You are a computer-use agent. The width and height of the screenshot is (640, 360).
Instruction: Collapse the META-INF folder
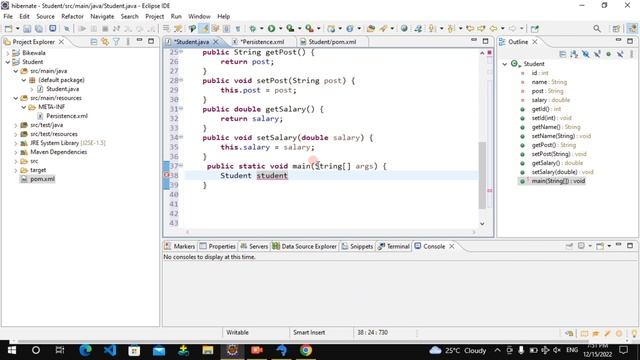pyautogui.click(x=24, y=107)
